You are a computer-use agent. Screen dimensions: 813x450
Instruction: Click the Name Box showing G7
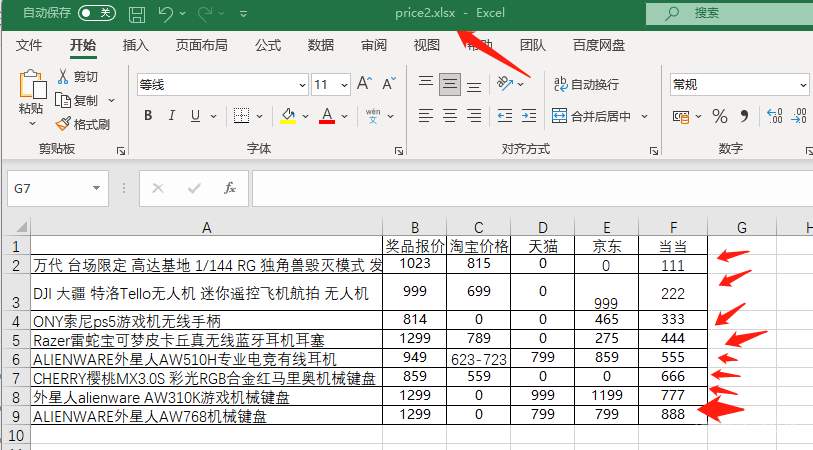[48, 188]
